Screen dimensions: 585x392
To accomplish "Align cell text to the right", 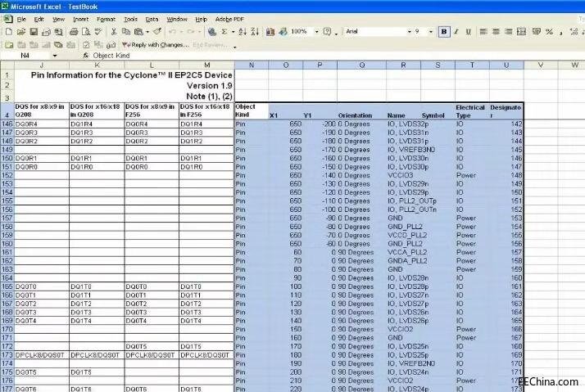I will (x=508, y=32).
